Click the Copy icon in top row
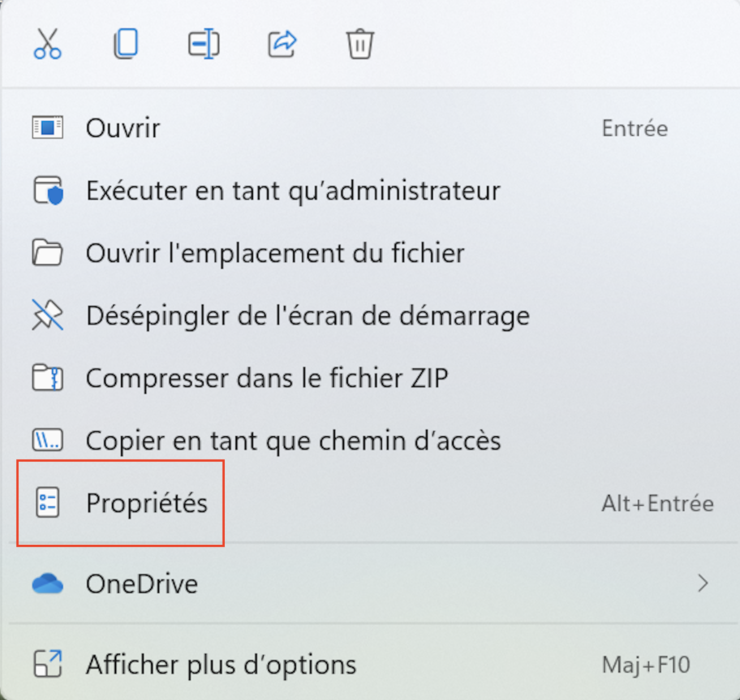Image resolution: width=740 pixels, height=700 pixels. click(x=126, y=44)
